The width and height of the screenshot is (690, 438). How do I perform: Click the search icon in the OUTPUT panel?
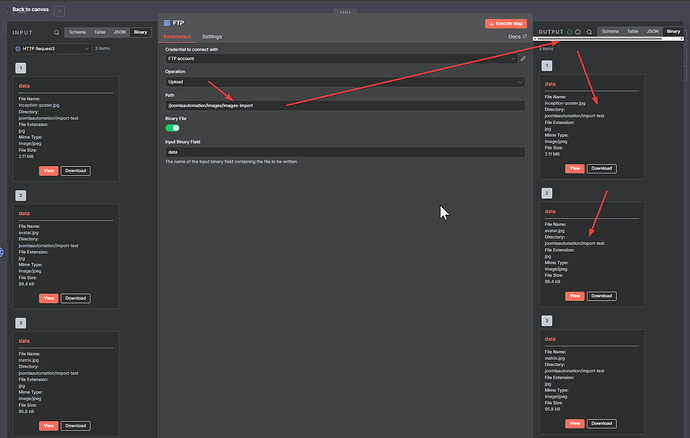590,32
